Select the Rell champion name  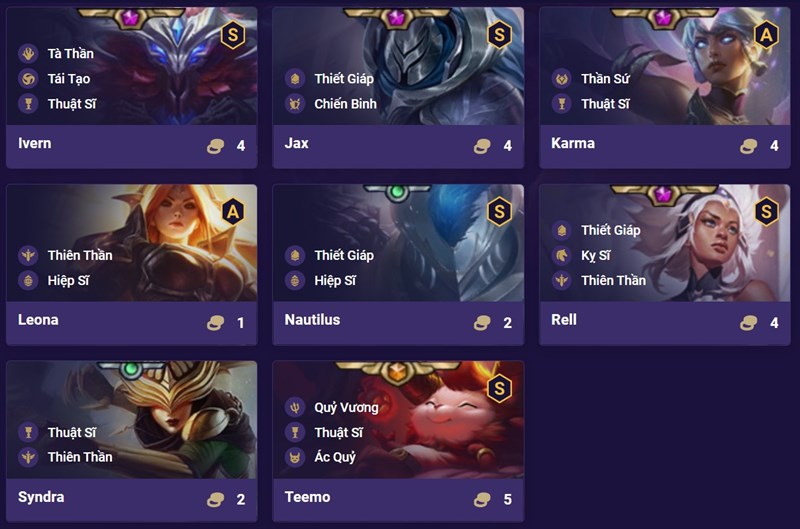tap(564, 320)
